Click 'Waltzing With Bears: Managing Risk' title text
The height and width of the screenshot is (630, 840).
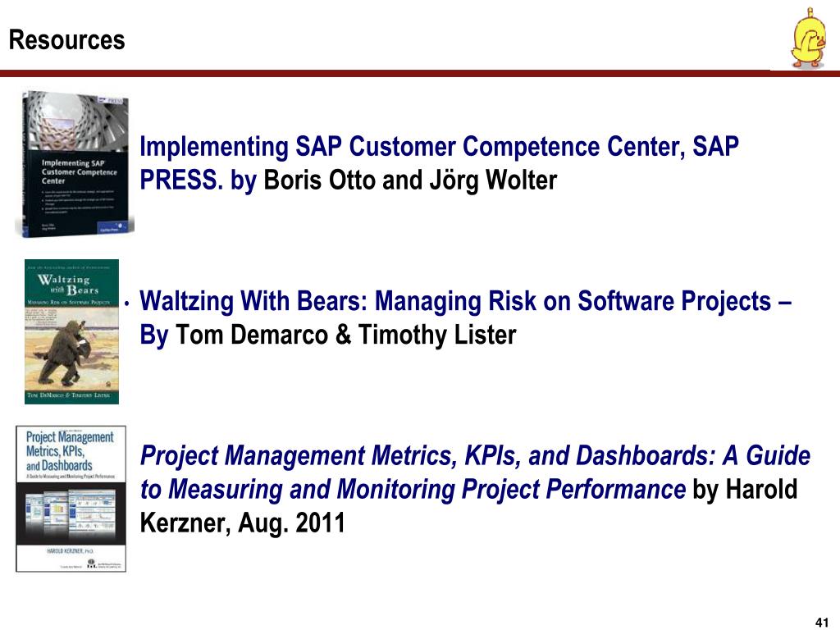coord(337,301)
